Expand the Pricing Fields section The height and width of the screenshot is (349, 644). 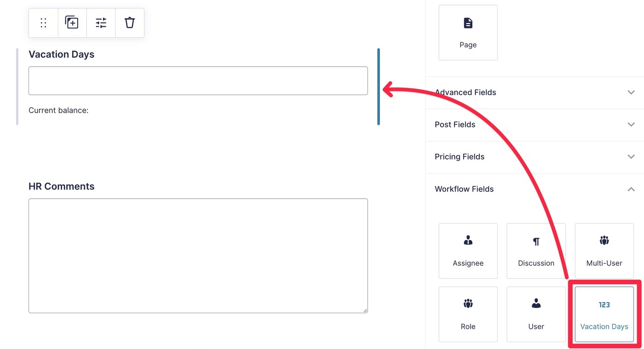pyautogui.click(x=535, y=157)
